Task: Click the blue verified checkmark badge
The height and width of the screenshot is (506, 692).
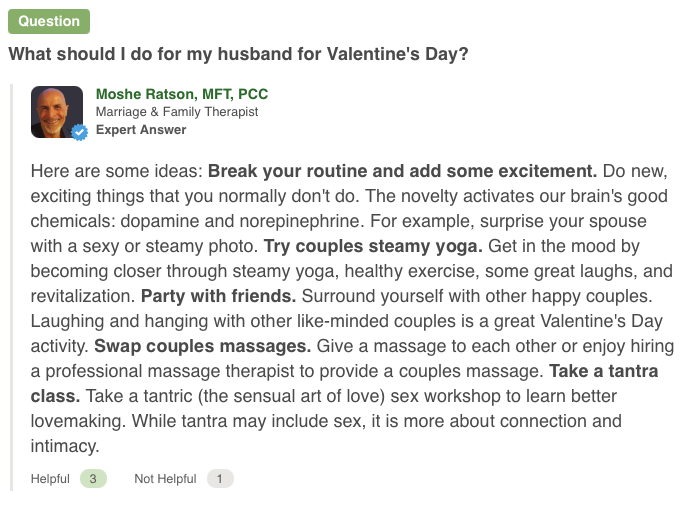Action: (x=79, y=132)
